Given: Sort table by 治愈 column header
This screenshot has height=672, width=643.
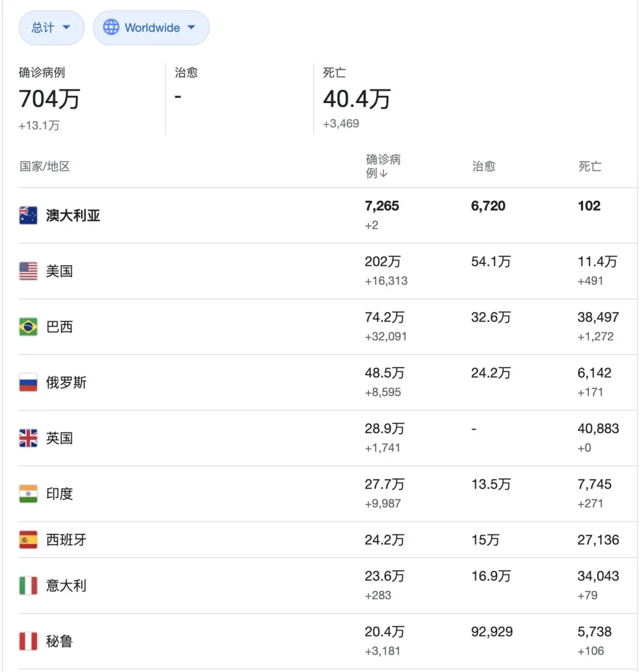Looking at the screenshot, I should 483,166.
